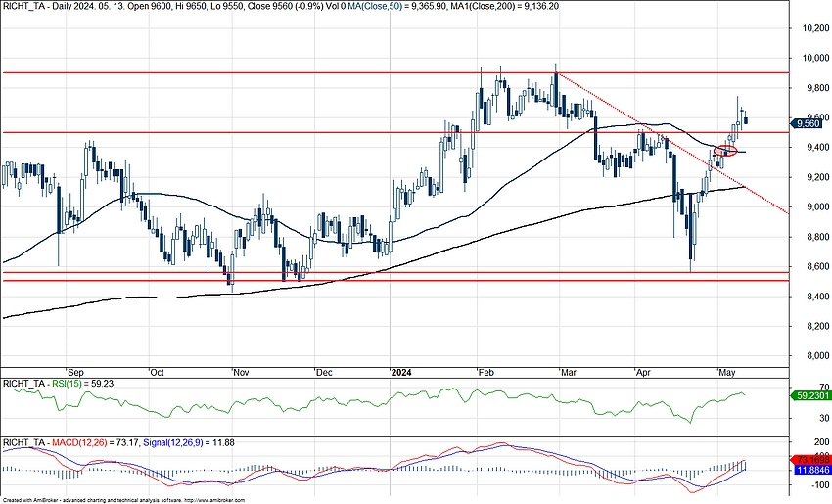Click the Feb label on the time axis

coord(486,373)
